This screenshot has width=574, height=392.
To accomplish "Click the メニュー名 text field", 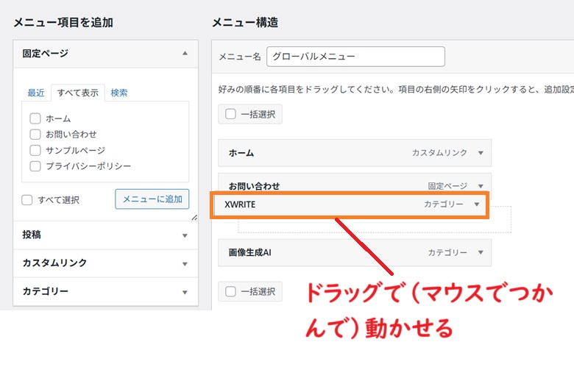I will (x=355, y=57).
